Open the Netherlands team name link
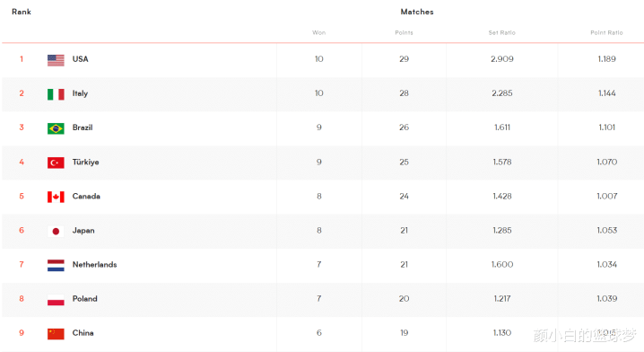The width and height of the screenshot is (644, 352). click(94, 264)
